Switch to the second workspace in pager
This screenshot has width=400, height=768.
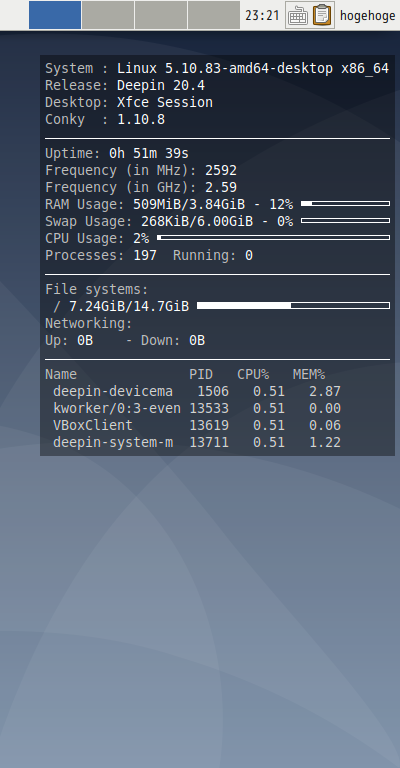(x=108, y=15)
